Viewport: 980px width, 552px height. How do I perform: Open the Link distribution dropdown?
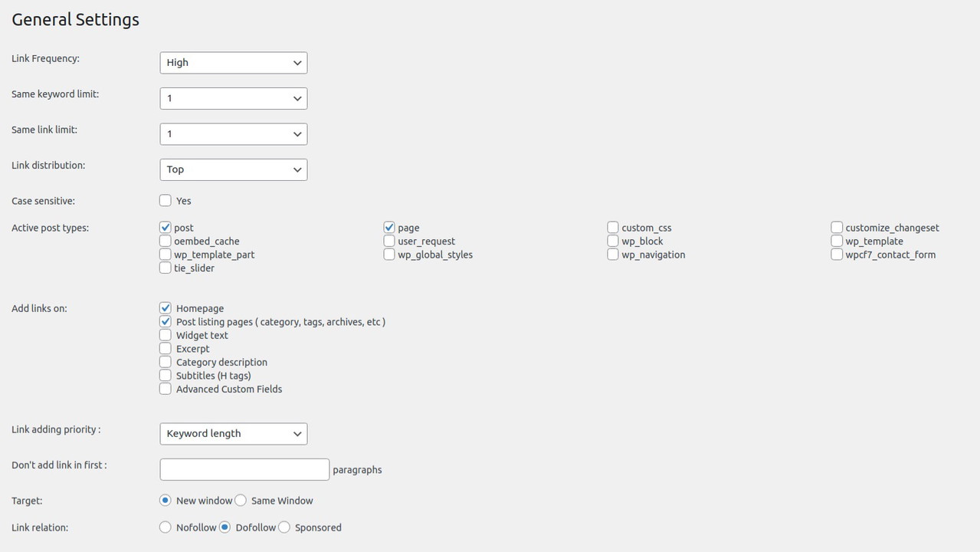[x=233, y=169]
